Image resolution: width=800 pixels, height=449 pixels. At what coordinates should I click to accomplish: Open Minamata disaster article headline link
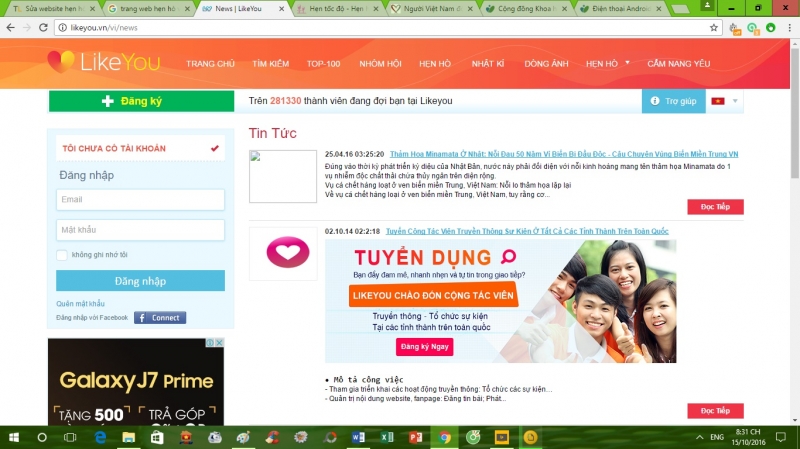tap(564, 154)
